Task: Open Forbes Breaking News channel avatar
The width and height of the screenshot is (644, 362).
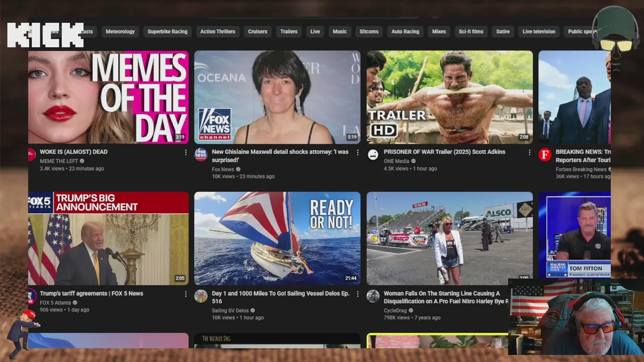Action: click(545, 155)
